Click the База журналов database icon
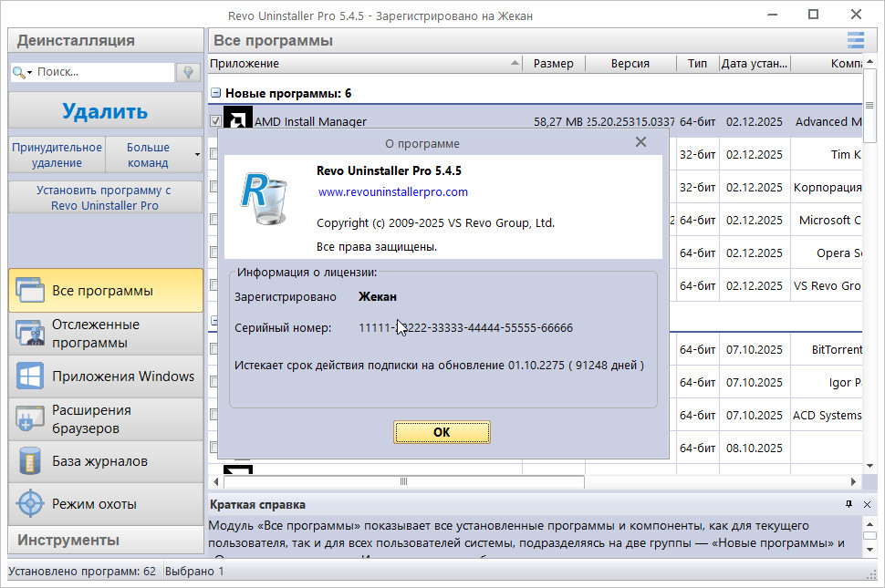This screenshot has width=885, height=588. 29,461
